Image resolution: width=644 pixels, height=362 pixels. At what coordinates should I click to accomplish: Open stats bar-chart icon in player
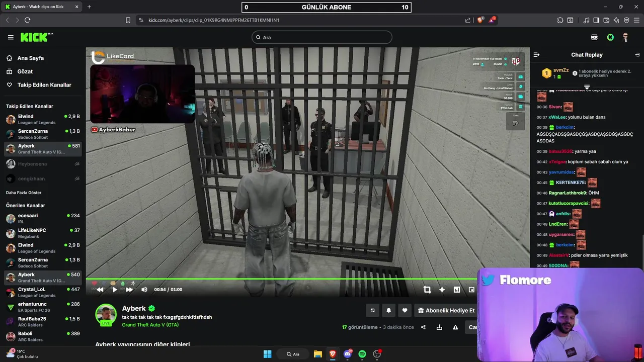[x=457, y=290]
